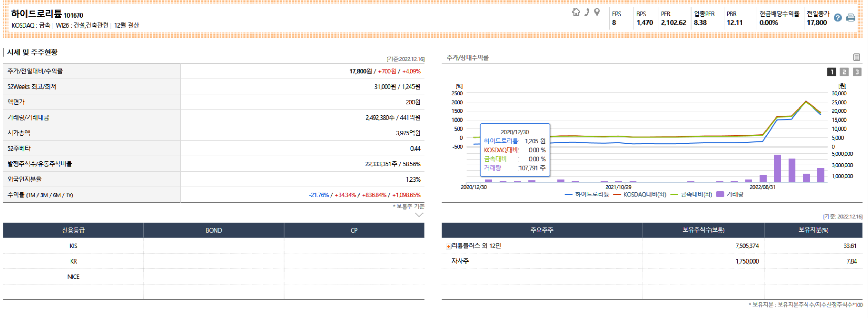Click the 현금배당수익률 value 0.00%

click(769, 23)
